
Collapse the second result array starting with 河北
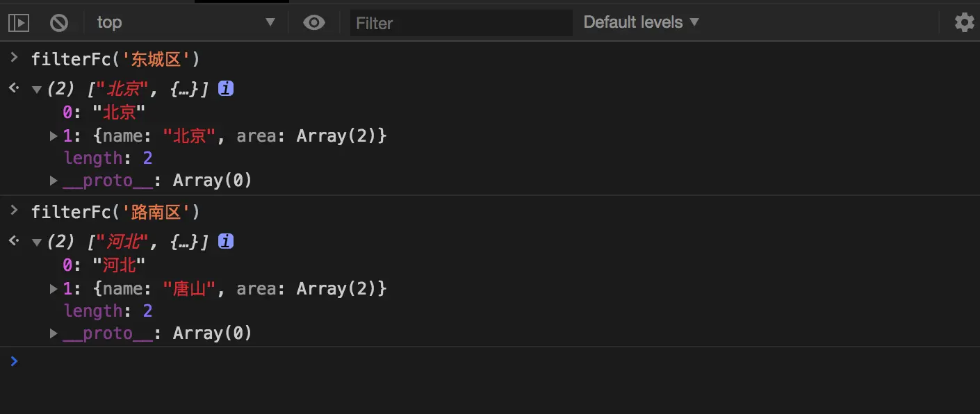click(37, 242)
